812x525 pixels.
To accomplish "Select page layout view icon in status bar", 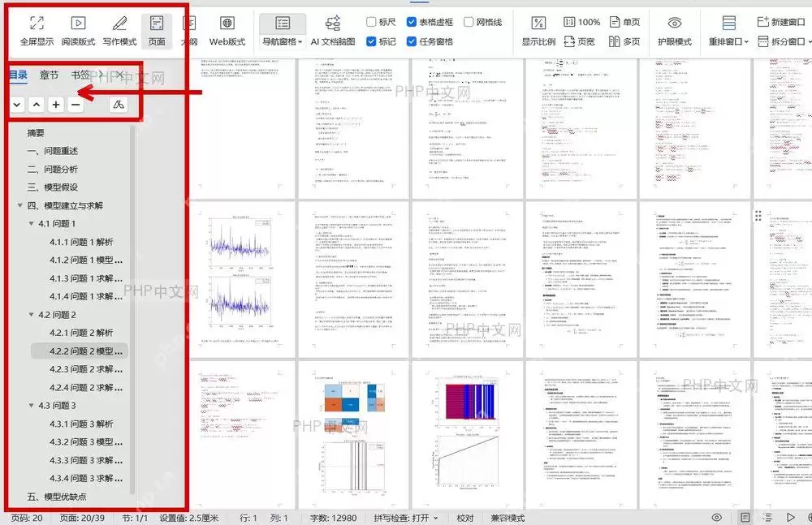I will pos(745,517).
